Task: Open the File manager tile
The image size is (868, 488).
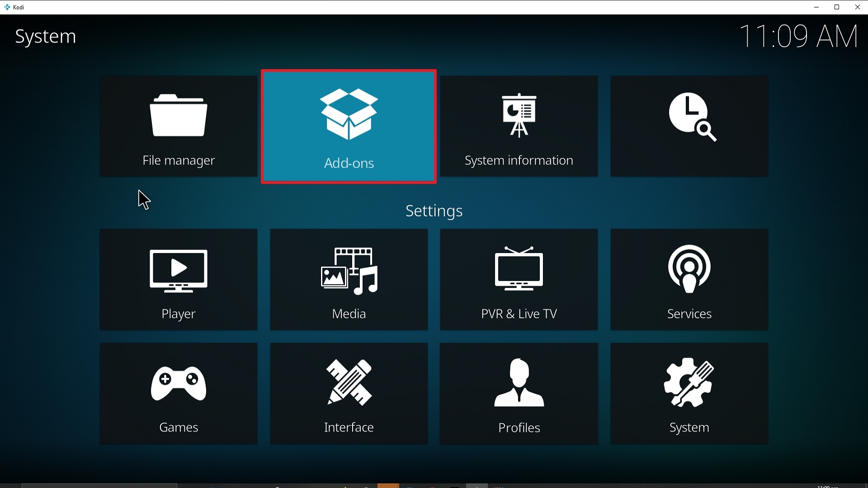Action: [x=179, y=127]
